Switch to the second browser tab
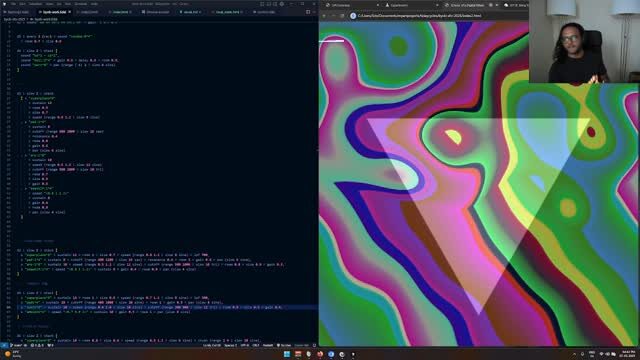This screenshot has width=640, height=360. click(x=411, y=5)
